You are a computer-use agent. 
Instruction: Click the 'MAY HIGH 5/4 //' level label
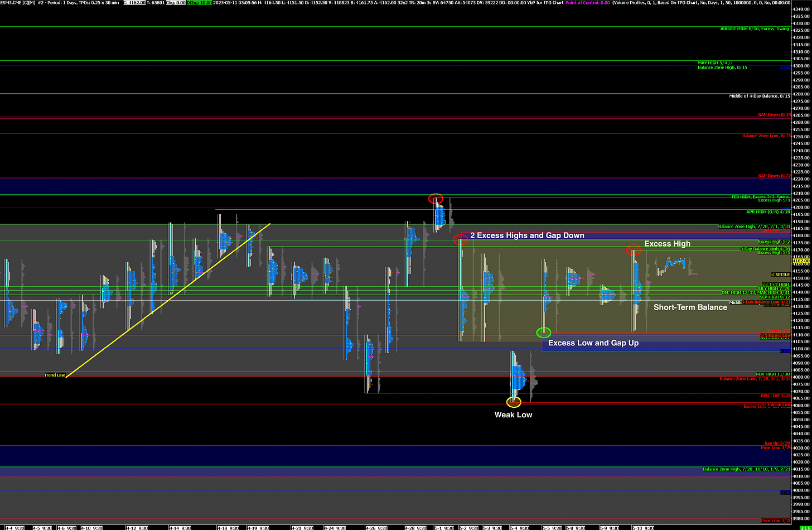pos(715,63)
